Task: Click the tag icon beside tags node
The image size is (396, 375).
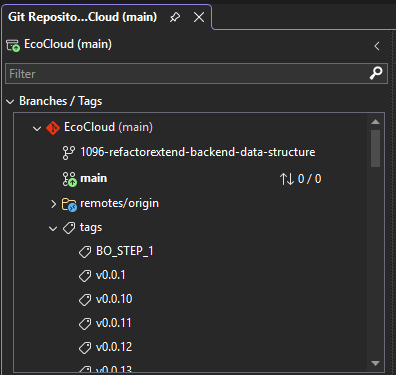Action: 69,228
